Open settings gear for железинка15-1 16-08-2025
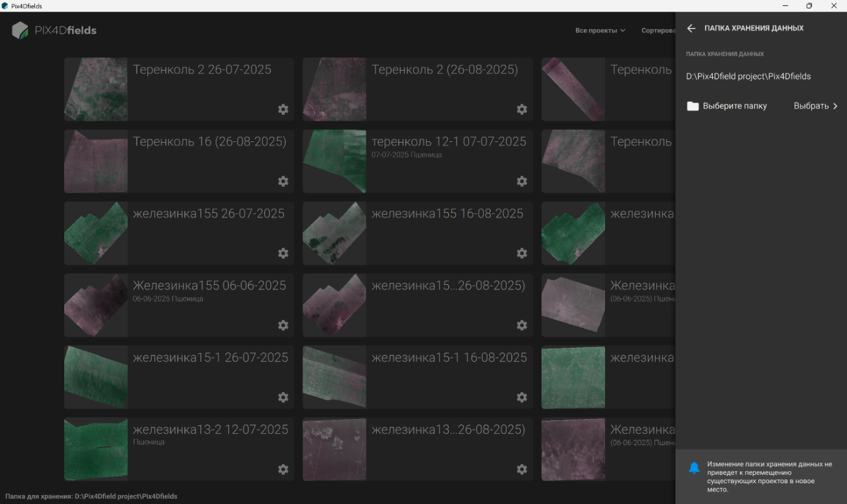The height and width of the screenshot is (504, 847). [522, 398]
